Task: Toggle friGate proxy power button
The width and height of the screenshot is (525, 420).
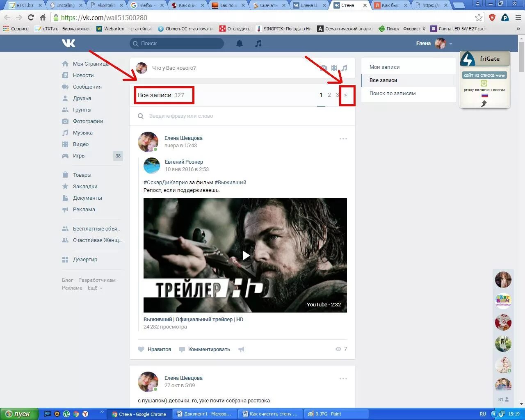Action: (x=484, y=83)
